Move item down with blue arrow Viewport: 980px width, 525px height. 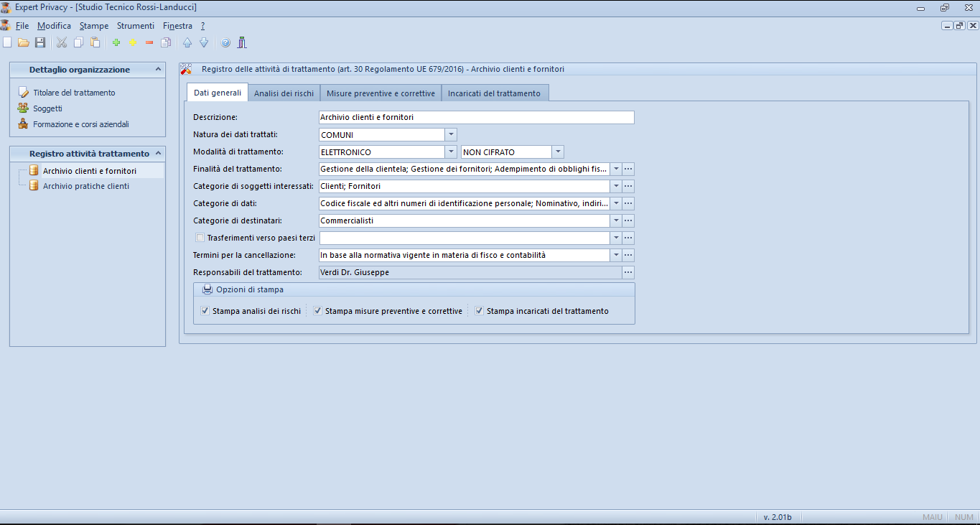tap(204, 43)
